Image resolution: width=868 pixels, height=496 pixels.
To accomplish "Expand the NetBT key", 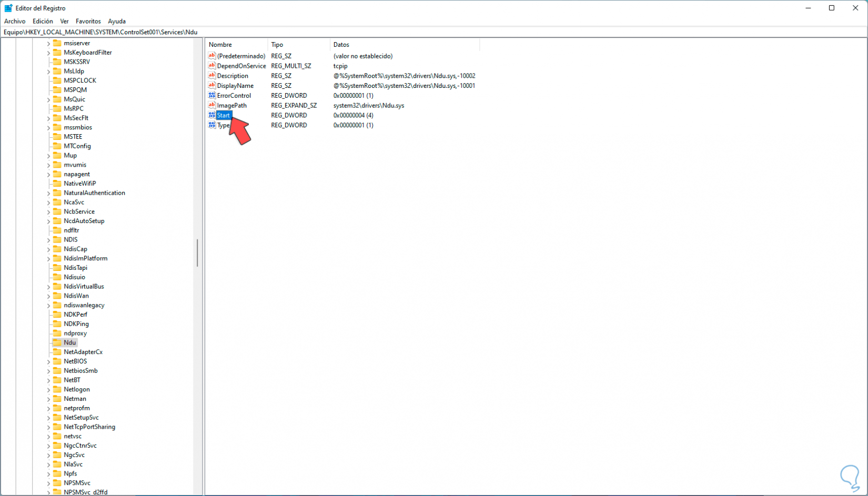I will coord(48,380).
